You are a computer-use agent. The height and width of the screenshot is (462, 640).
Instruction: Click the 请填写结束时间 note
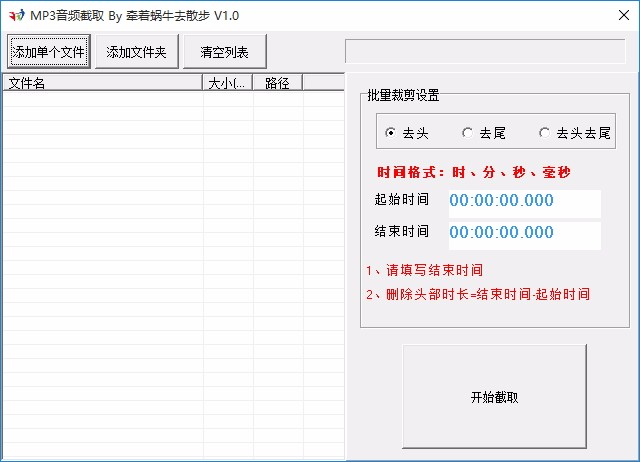(424, 270)
